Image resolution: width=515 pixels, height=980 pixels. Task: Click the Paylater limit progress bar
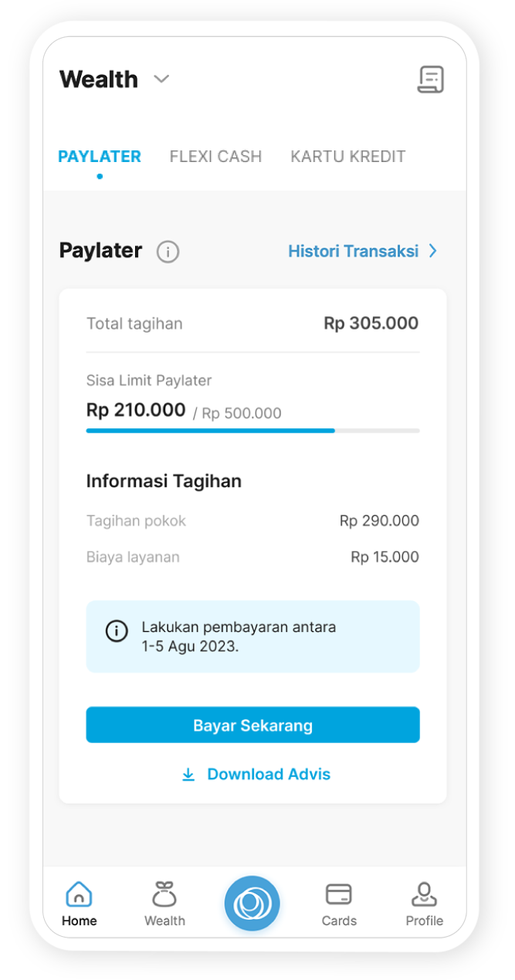252,431
